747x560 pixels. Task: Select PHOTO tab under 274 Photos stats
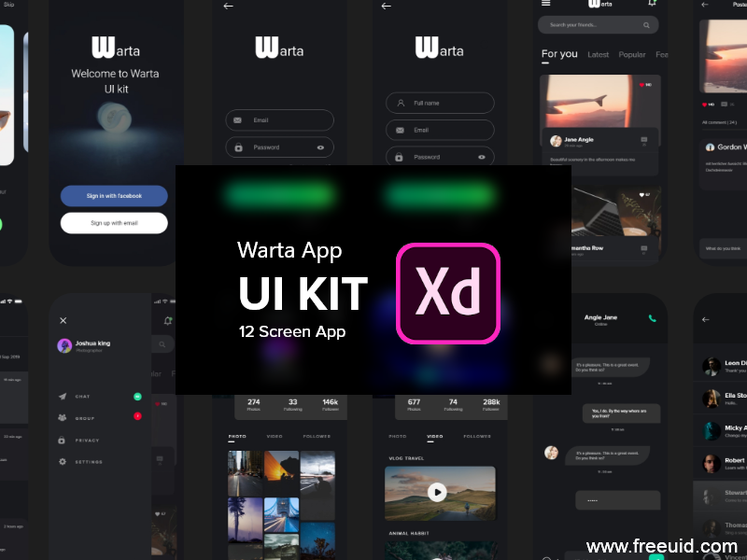click(x=237, y=436)
